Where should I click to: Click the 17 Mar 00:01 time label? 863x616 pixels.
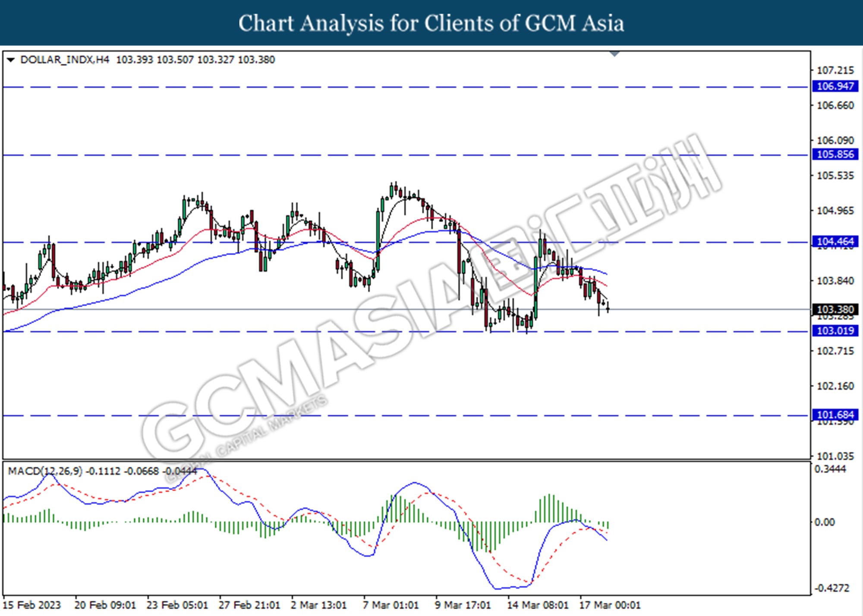[x=610, y=605]
